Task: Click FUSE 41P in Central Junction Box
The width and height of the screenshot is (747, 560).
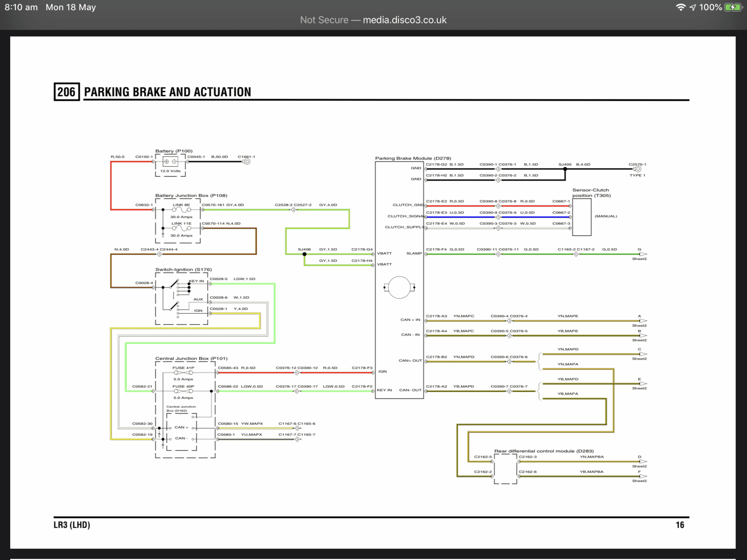Action: [183, 373]
